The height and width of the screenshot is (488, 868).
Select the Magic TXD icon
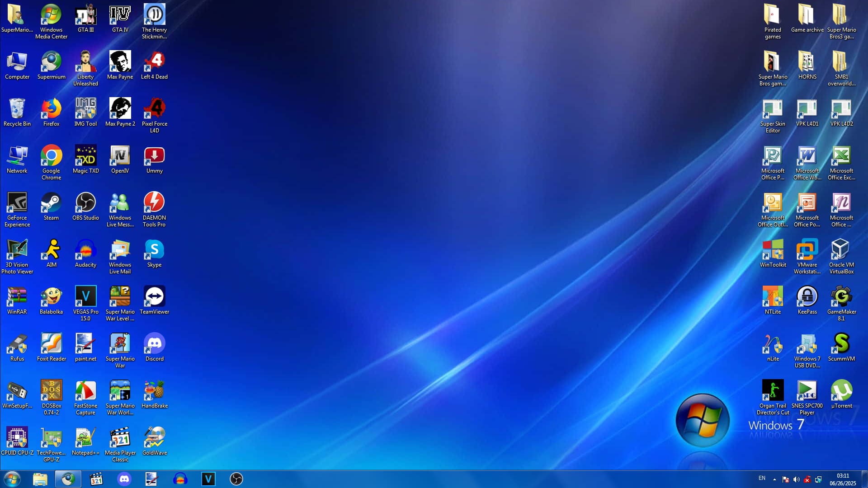click(x=85, y=160)
